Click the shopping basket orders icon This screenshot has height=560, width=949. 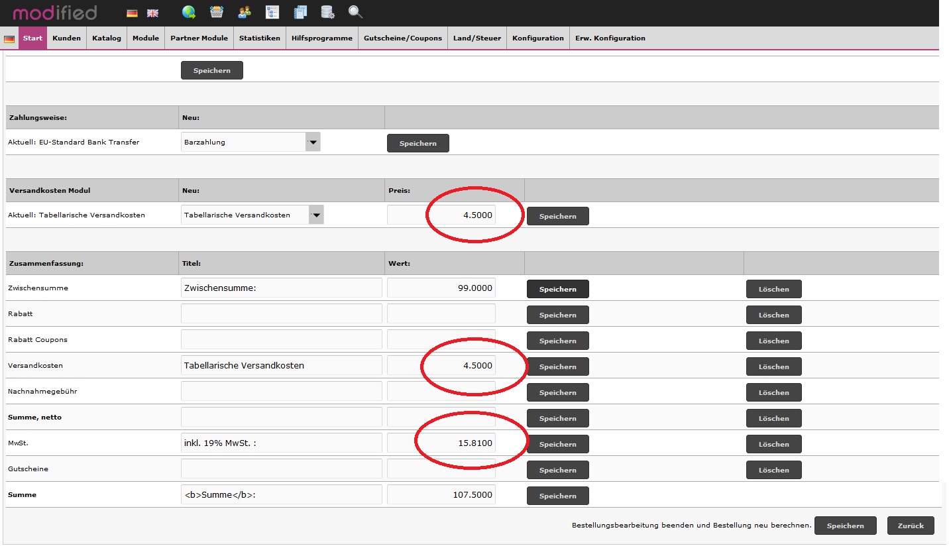coord(217,12)
